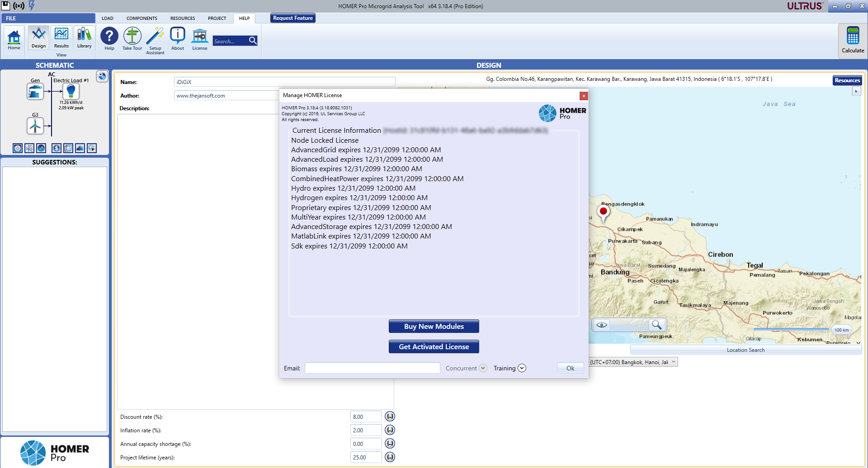Image resolution: width=868 pixels, height=468 pixels.
Task: Click the Inflation rate value field
Action: 366,430
